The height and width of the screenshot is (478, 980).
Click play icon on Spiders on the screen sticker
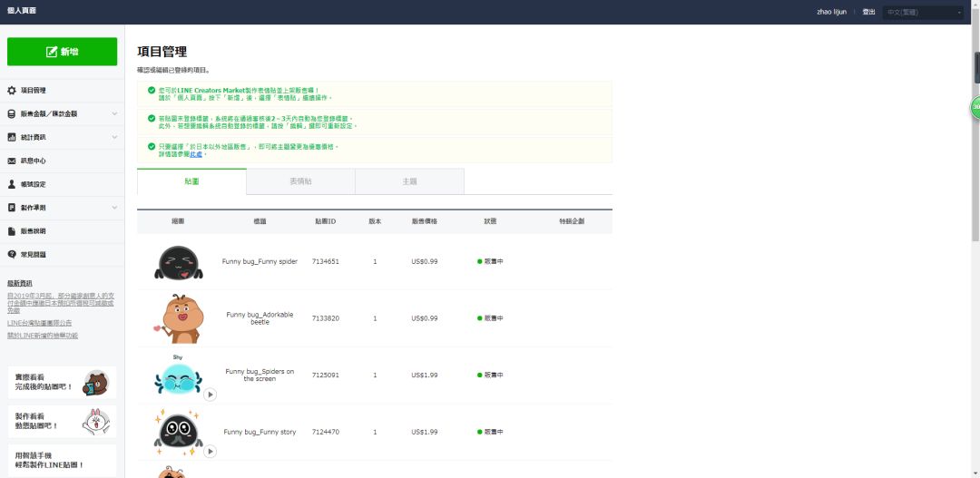click(x=210, y=395)
